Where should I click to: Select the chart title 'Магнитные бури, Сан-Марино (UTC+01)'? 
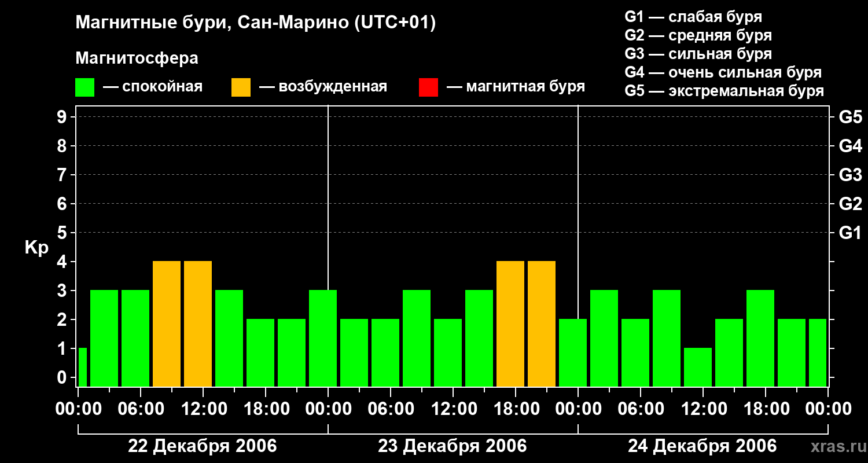[x=255, y=23]
